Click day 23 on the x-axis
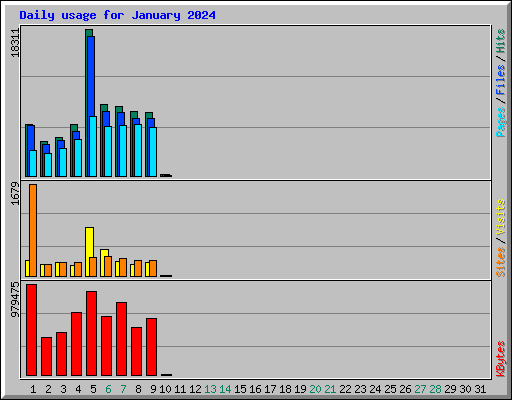Image resolution: width=512 pixels, height=400 pixels. pos(360,389)
